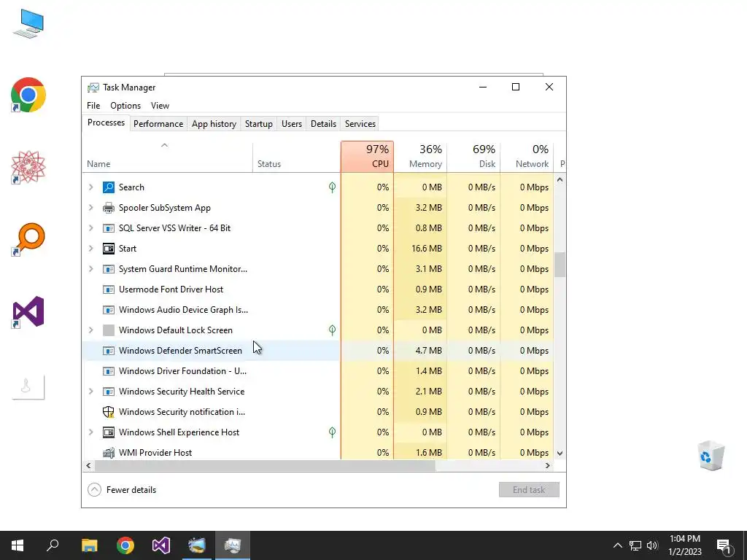This screenshot has width=747, height=560.
Task: Open the Options menu
Action: pos(125,106)
